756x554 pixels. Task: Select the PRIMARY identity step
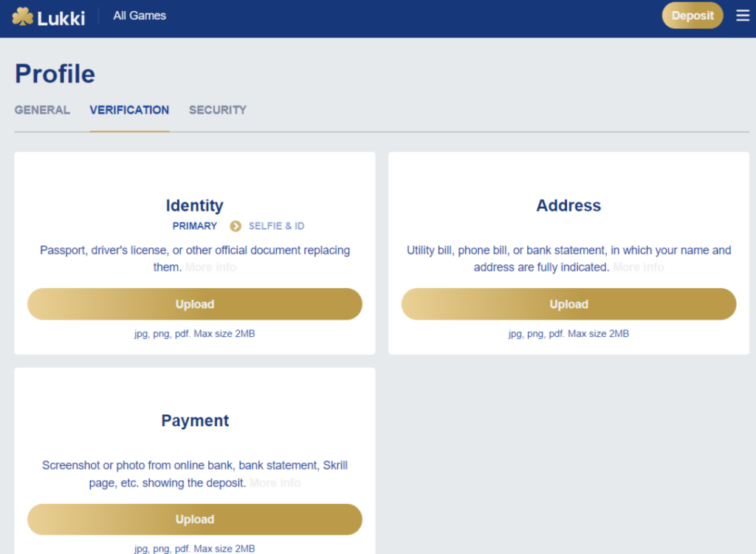coord(195,226)
